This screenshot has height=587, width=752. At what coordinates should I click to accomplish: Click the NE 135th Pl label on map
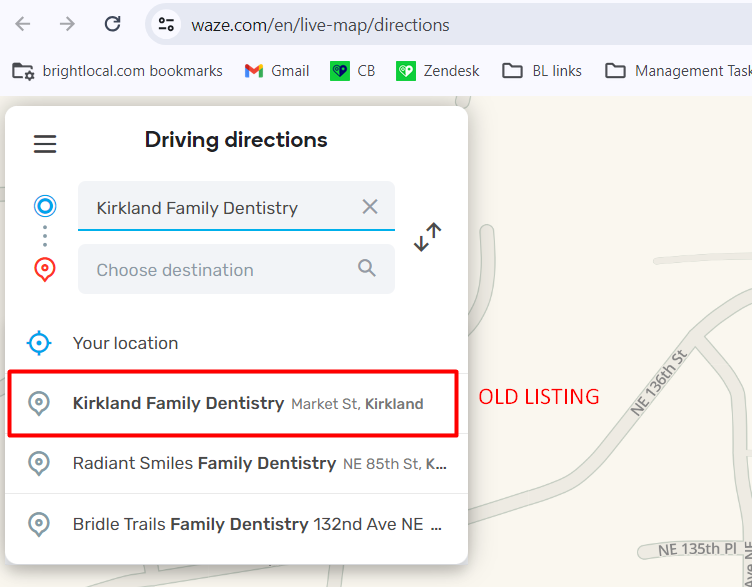tap(697, 549)
